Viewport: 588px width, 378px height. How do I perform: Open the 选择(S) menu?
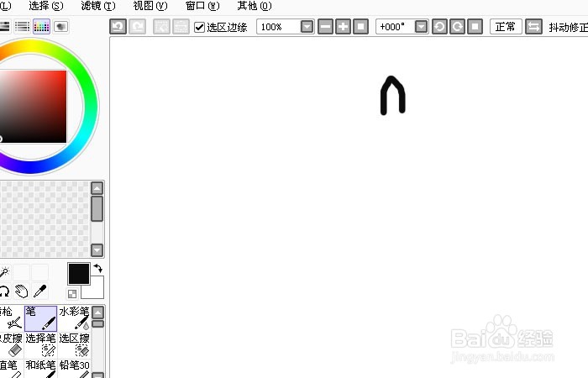45,6
